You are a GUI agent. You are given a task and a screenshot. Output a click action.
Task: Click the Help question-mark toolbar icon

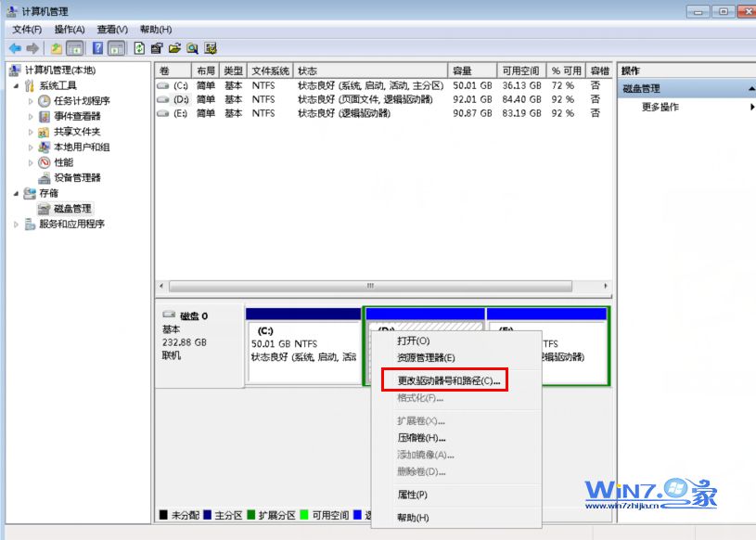tap(97, 48)
